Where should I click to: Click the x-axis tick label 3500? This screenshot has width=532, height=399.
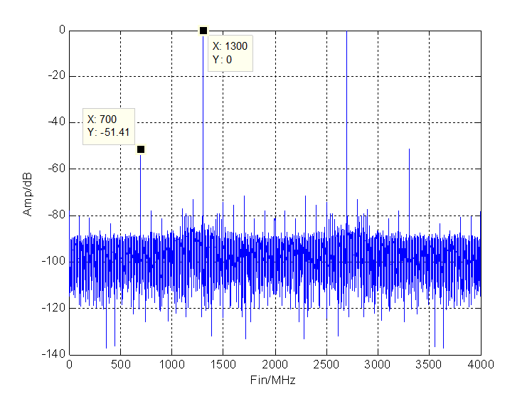coord(429,364)
